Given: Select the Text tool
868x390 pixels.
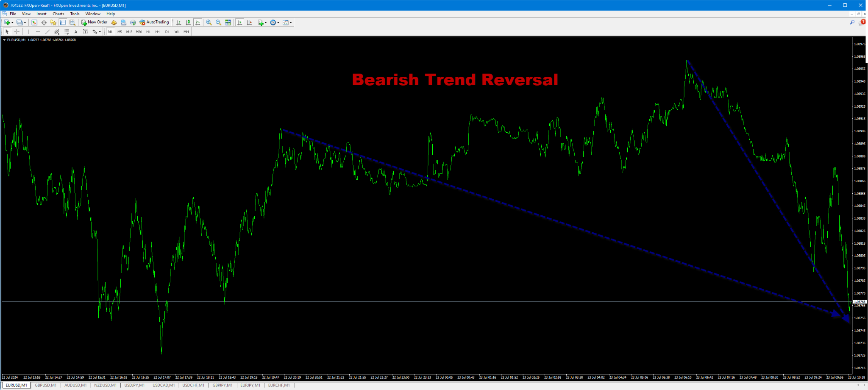Looking at the screenshot, I should click(x=76, y=32).
